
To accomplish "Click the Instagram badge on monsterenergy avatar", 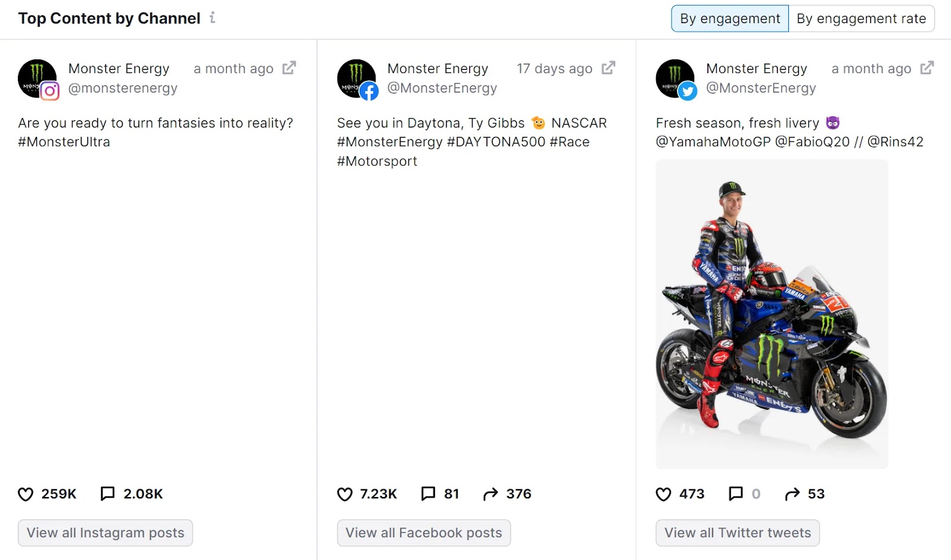I will tap(51, 91).
